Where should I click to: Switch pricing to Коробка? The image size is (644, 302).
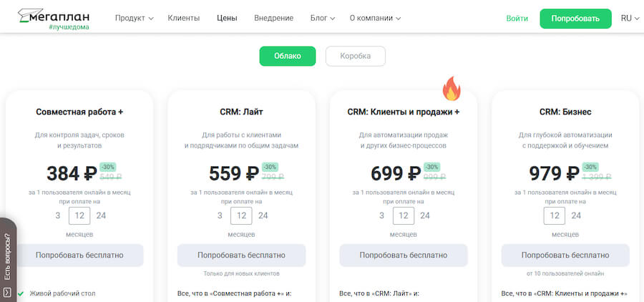point(355,56)
